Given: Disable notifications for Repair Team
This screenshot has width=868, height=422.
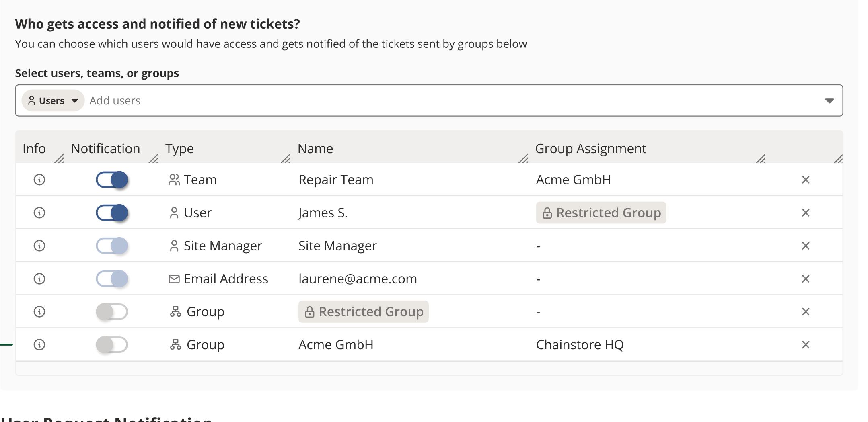Looking at the screenshot, I should coord(112,180).
